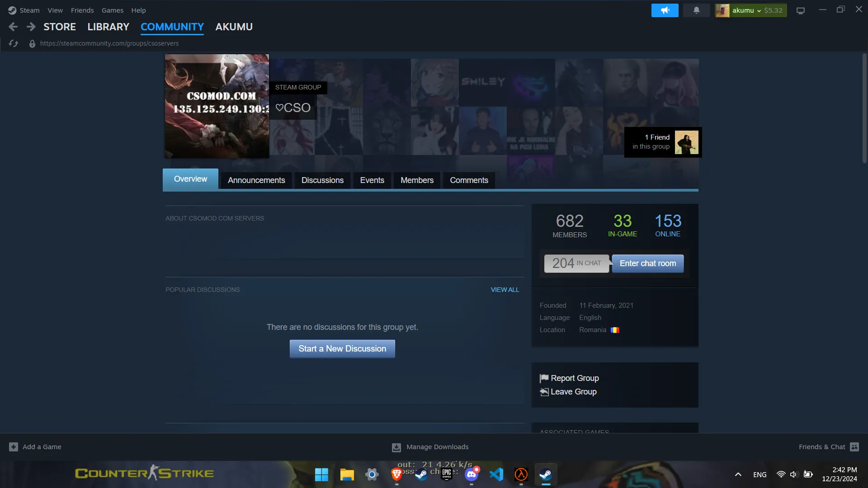Open the notifications bell
The width and height of the screenshot is (868, 488).
pyautogui.click(x=696, y=10)
